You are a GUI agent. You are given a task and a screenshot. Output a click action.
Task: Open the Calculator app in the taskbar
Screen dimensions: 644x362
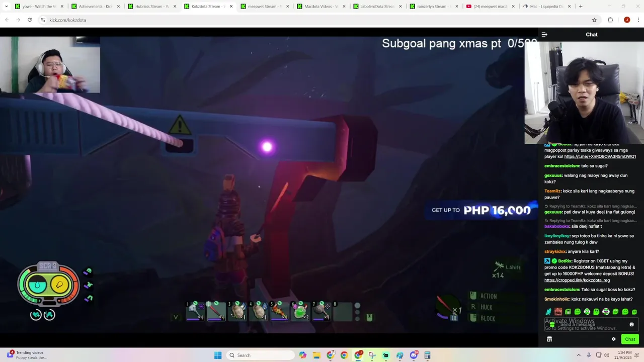pyautogui.click(x=427, y=355)
